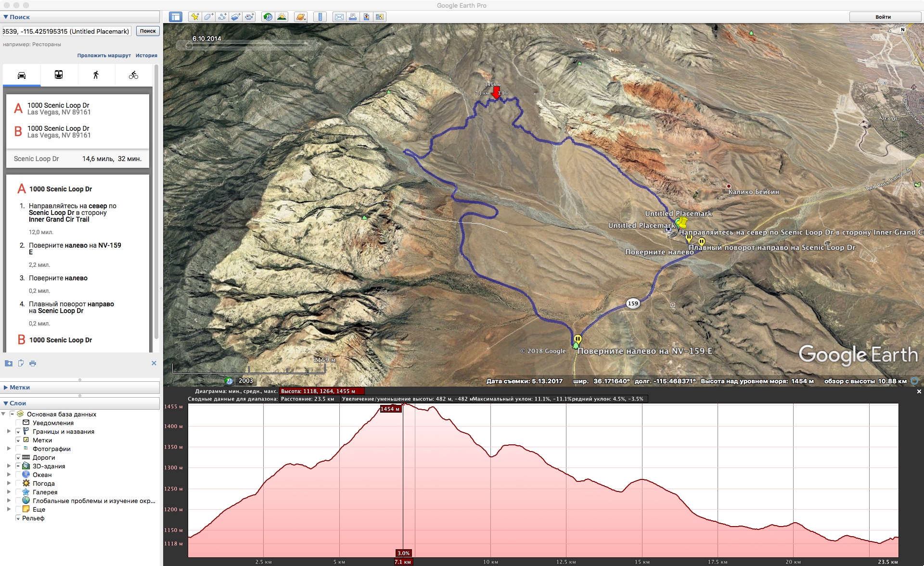Click the 2003 historical imagery clock icon
This screenshot has height=566, width=924.
pos(230,381)
